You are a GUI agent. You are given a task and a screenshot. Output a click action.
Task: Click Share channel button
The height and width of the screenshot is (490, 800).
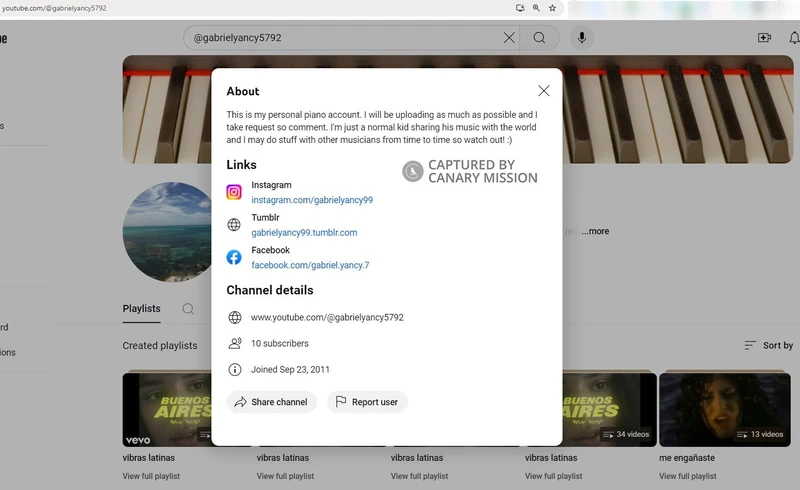[x=271, y=402]
